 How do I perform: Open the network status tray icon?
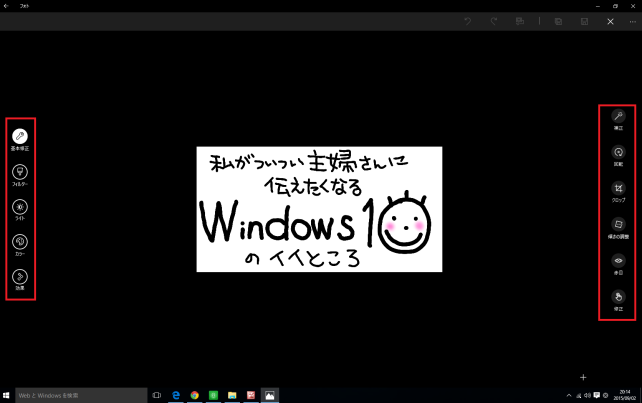(x=579, y=395)
